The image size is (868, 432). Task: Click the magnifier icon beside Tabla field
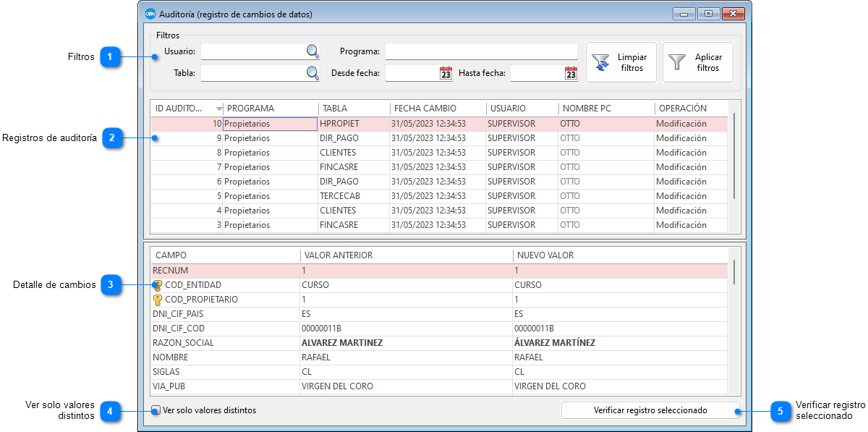312,73
